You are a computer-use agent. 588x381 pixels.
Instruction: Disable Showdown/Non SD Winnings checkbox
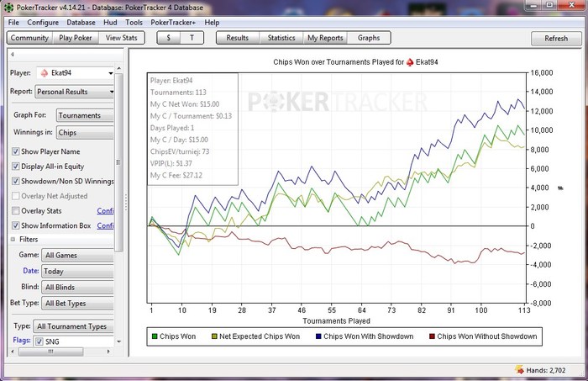coord(15,181)
